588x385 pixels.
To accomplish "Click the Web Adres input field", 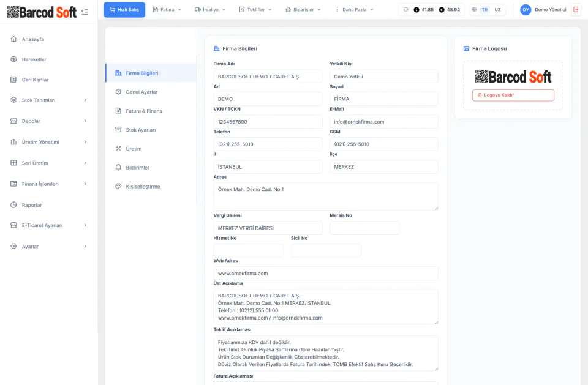I will coord(326,273).
